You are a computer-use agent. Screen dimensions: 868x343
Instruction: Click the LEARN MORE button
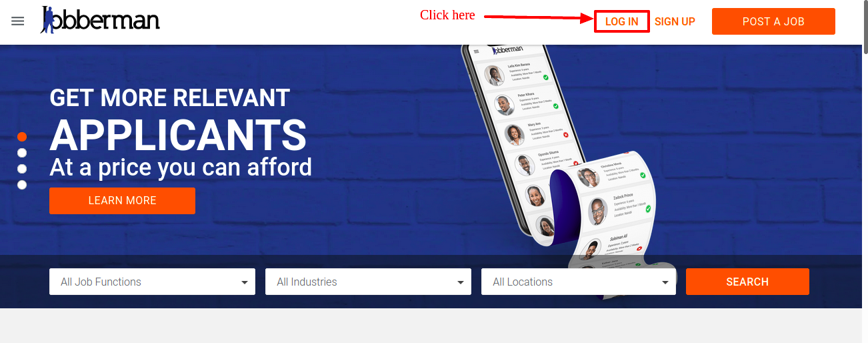pos(122,200)
